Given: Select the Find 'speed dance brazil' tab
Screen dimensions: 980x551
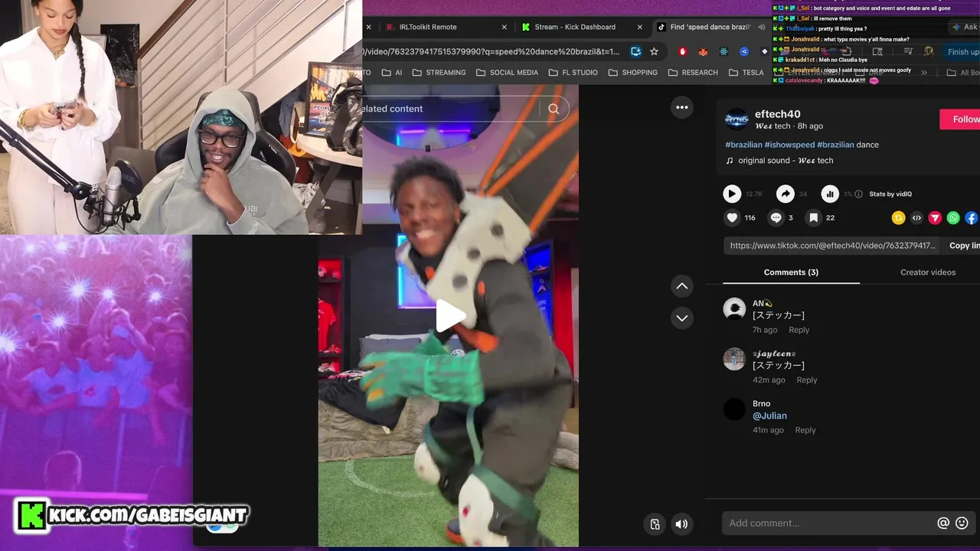Looking at the screenshot, I should tap(710, 27).
